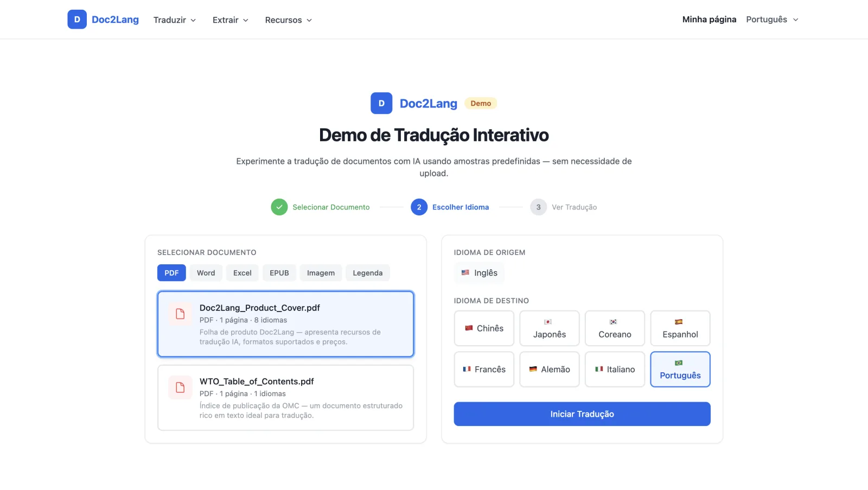Click the German flag icon

533,369
